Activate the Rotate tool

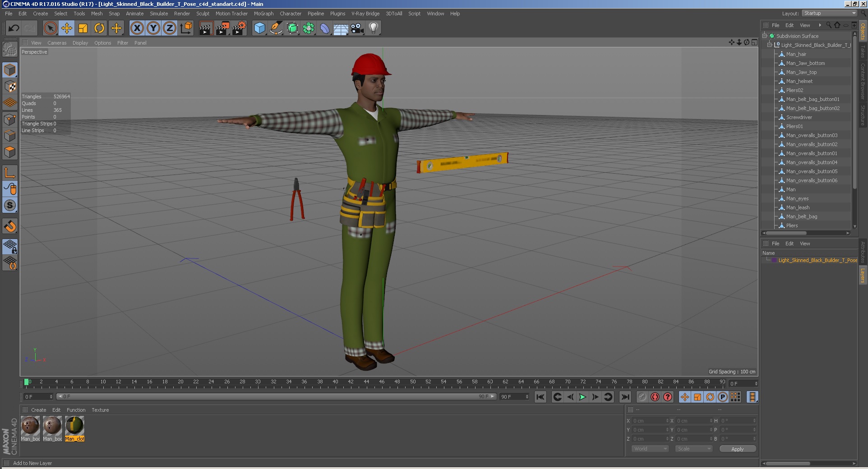99,28
